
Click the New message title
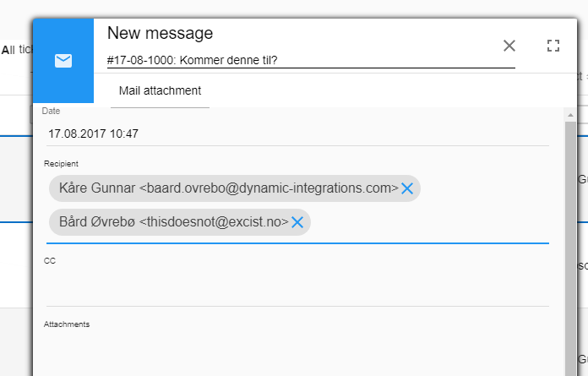pyautogui.click(x=161, y=33)
